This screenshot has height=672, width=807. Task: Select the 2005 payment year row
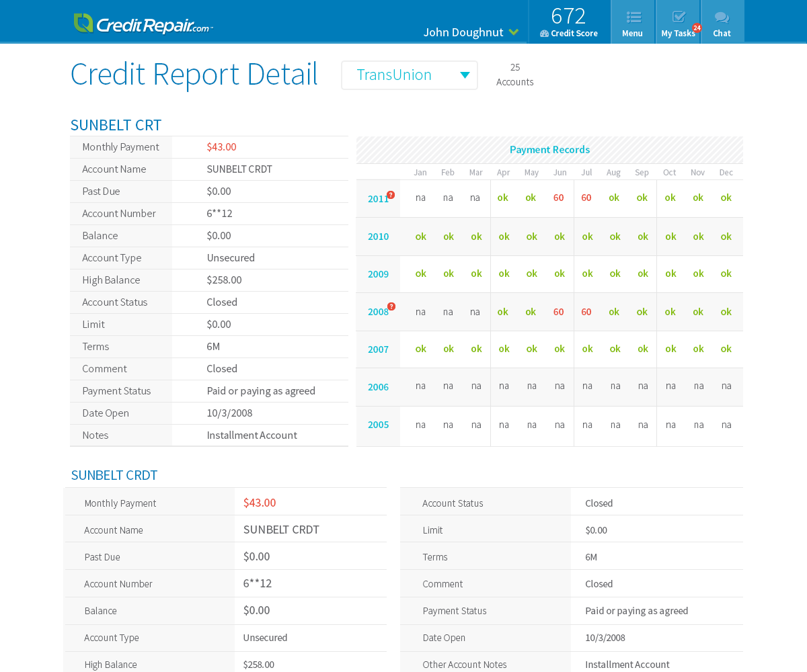[549, 426]
